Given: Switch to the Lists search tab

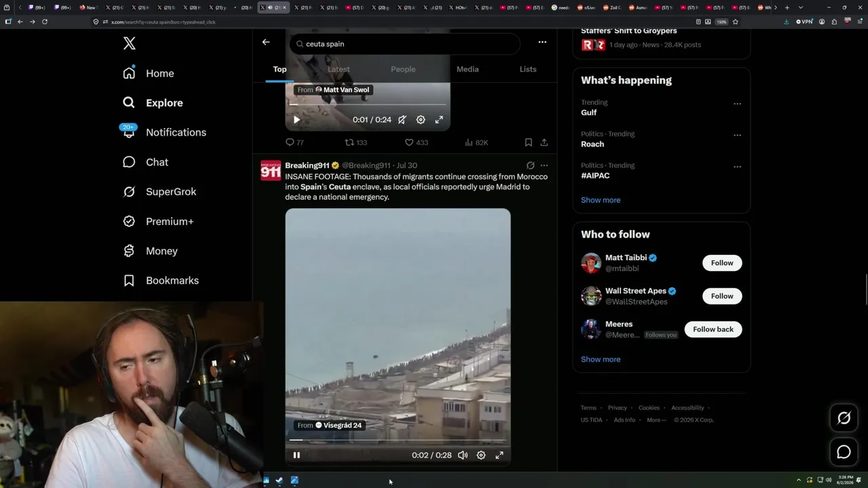Looking at the screenshot, I should click(x=528, y=69).
